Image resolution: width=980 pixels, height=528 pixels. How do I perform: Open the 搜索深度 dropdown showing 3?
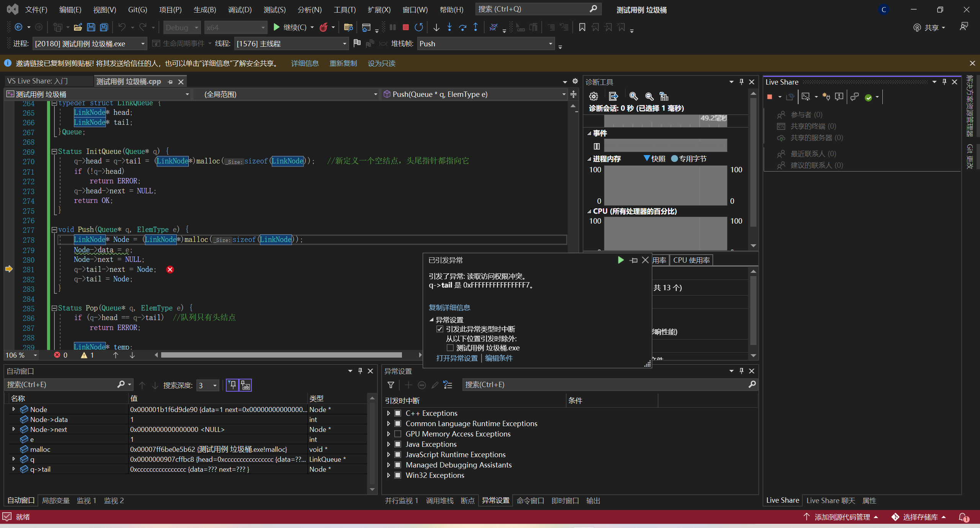click(x=207, y=385)
